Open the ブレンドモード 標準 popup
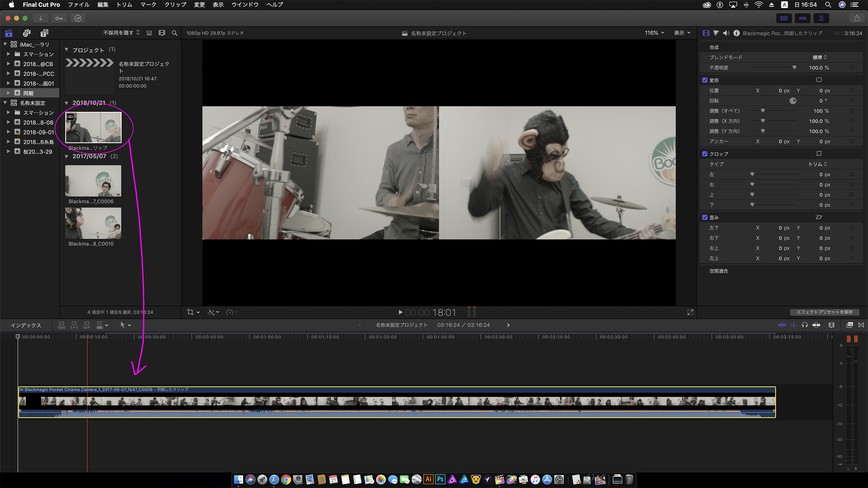 tap(819, 57)
